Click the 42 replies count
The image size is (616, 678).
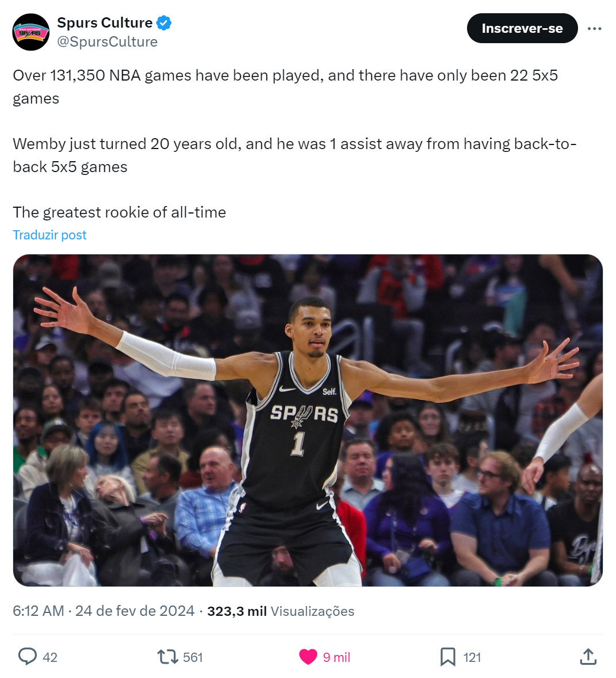[x=50, y=657]
